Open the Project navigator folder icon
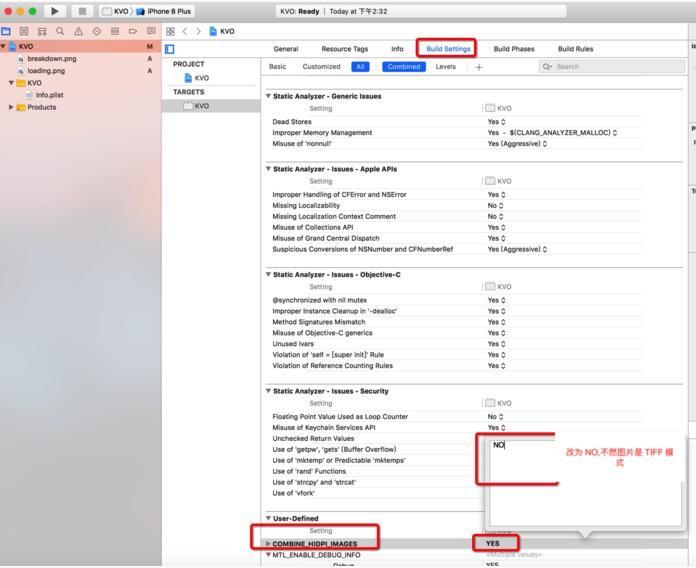This screenshot has width=696, height=568. pyautogui.click(x=6, y=31)
